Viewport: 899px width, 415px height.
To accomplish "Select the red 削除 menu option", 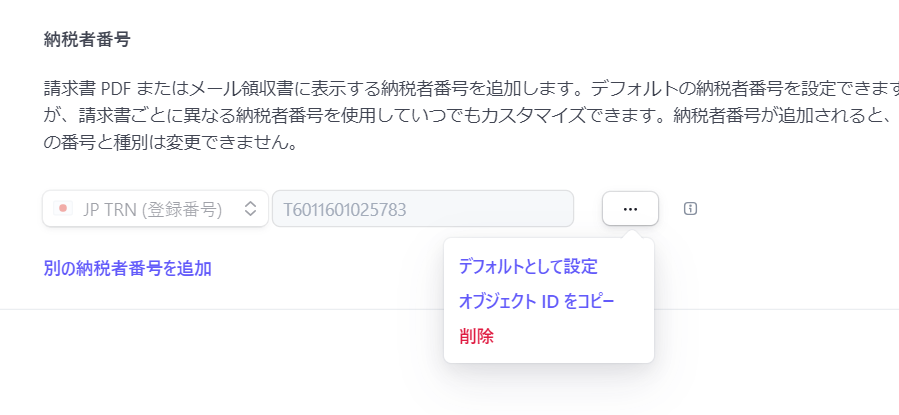I will (x=476, y=336).
